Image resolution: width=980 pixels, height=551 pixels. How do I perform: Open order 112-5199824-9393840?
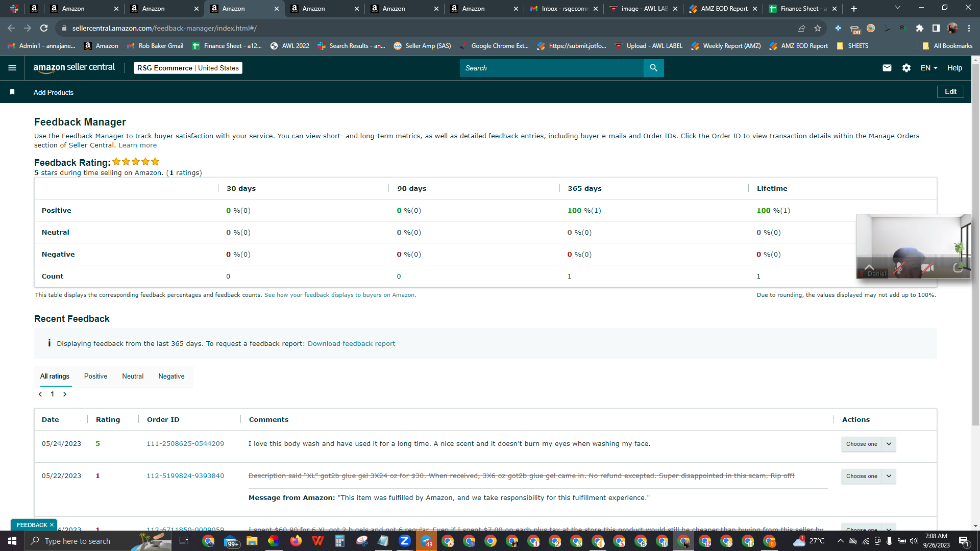[185, 476]
